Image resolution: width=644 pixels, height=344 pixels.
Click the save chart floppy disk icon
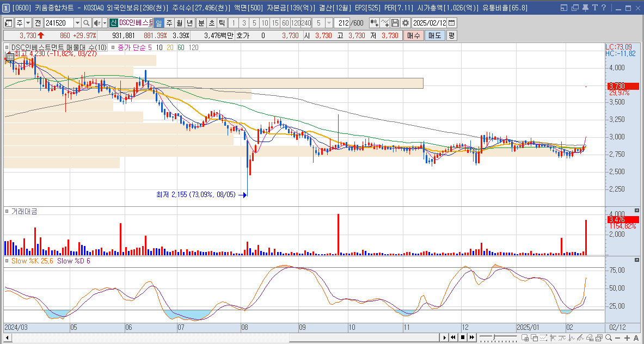(x=395, y=23)
